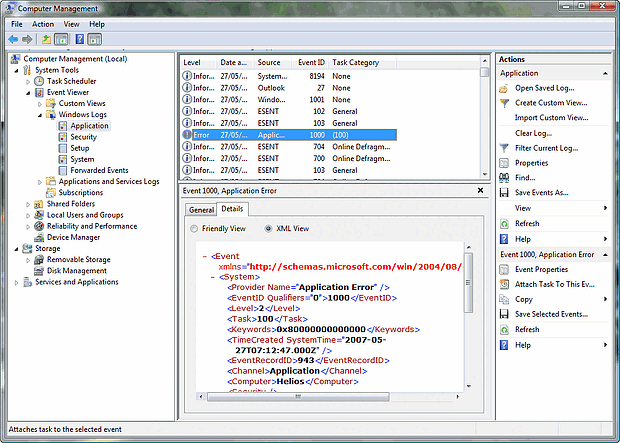
Task: Click the Open Saved Log folder icon
Action: pos(504,88)
